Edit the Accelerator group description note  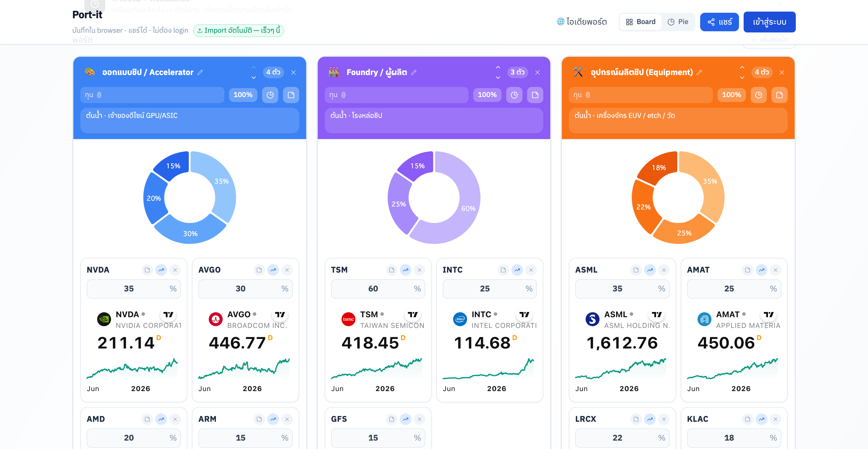190,121
